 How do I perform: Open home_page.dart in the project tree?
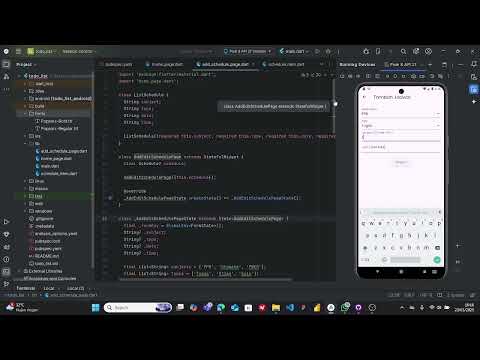pos(53,159)
